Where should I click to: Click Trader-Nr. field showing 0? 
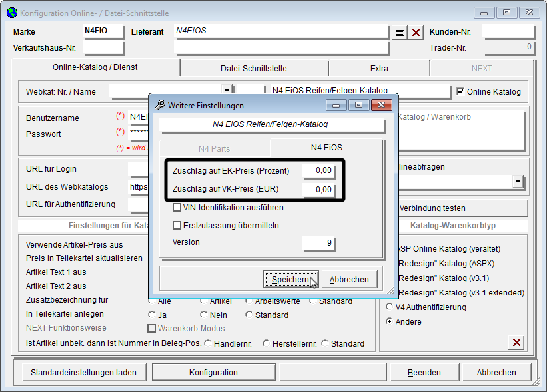point(510,48)
